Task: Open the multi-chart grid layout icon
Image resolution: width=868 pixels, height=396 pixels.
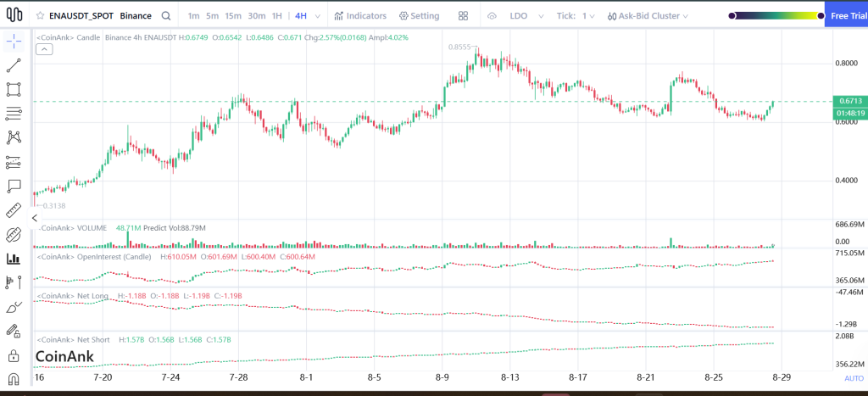Action: pos(464,15)
